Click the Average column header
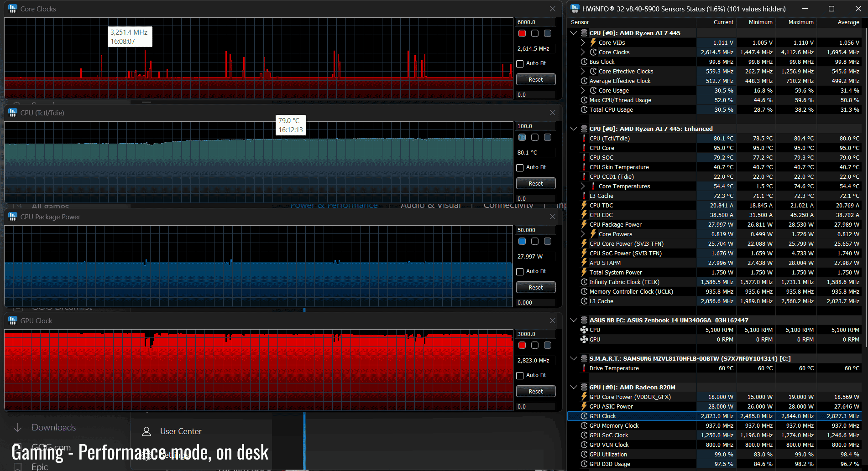 click(840, 22)
